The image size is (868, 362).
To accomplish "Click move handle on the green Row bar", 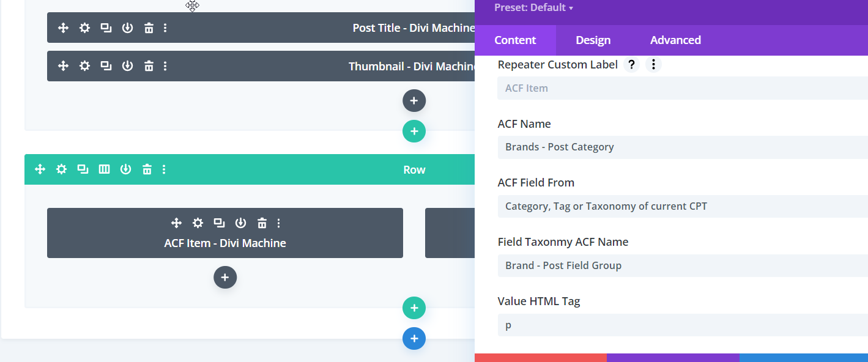I will [40, 169].
